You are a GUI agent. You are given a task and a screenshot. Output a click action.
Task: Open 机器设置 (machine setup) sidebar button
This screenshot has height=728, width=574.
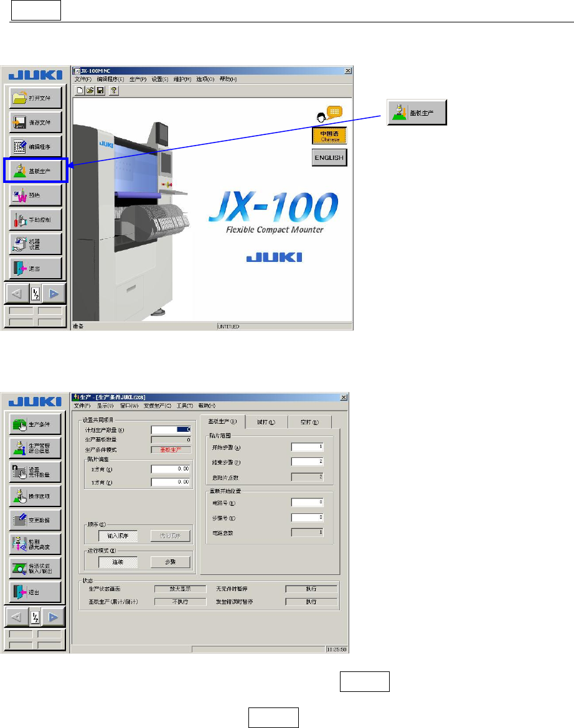point(35,244)
